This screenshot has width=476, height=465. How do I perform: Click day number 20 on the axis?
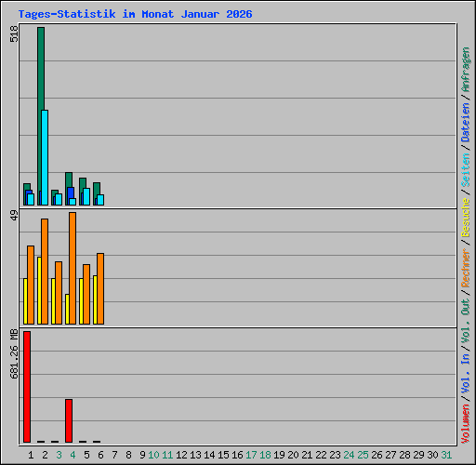pos(293,455)
